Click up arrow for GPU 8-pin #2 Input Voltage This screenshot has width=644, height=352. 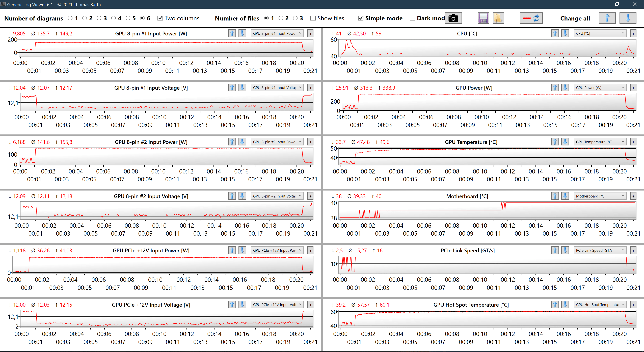232,196
